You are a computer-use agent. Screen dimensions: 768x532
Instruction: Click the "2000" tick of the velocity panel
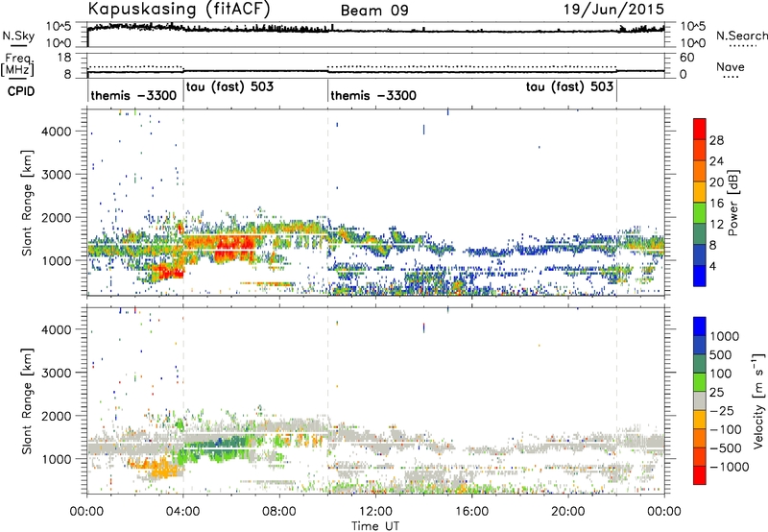point(57,416)
